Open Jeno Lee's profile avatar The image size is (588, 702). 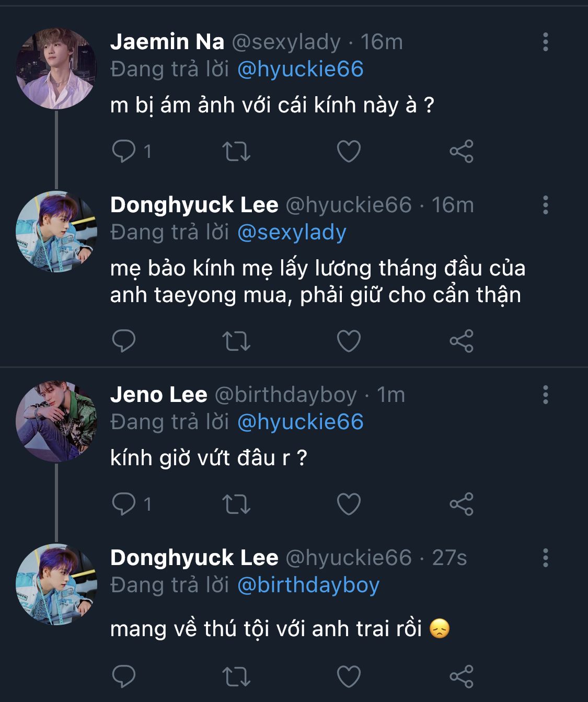56,421
